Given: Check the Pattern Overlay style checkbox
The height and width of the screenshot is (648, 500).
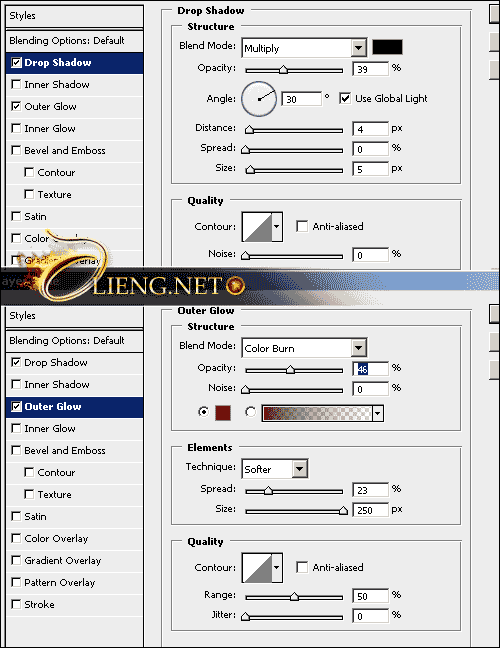Looking at the screenshot, I should tap(16, 582).
